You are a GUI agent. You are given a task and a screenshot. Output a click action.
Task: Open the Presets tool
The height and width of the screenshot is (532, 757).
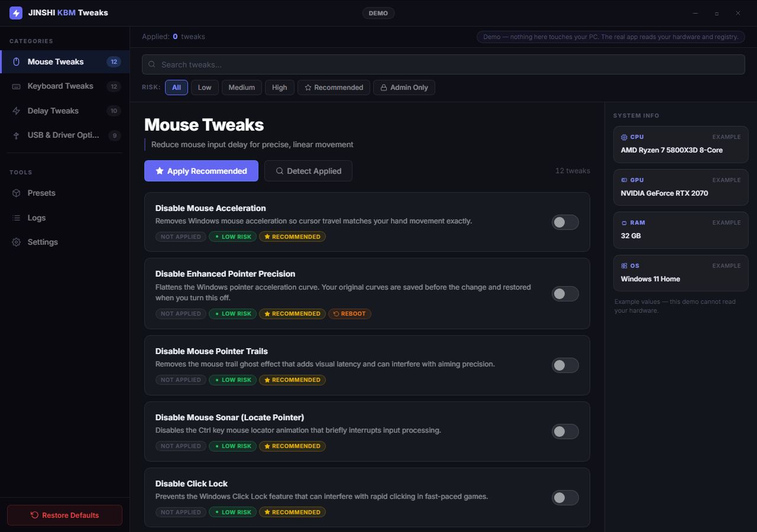[65, 193]
